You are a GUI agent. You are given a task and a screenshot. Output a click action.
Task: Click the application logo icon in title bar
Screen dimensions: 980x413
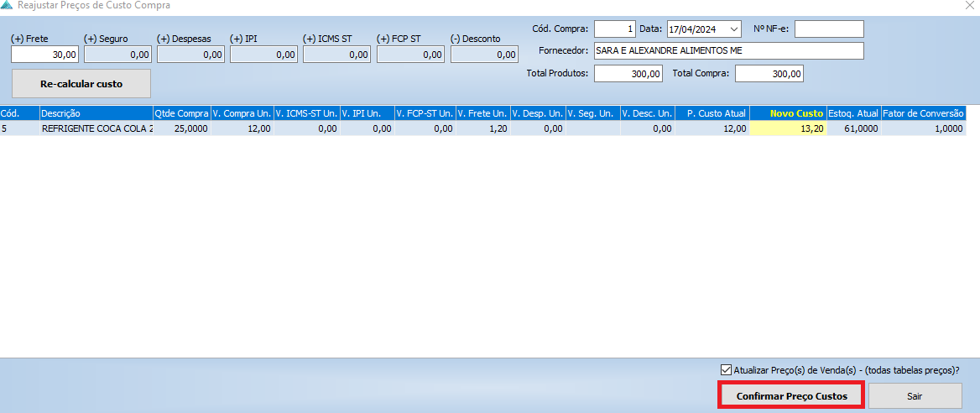[x=6, y=5]
